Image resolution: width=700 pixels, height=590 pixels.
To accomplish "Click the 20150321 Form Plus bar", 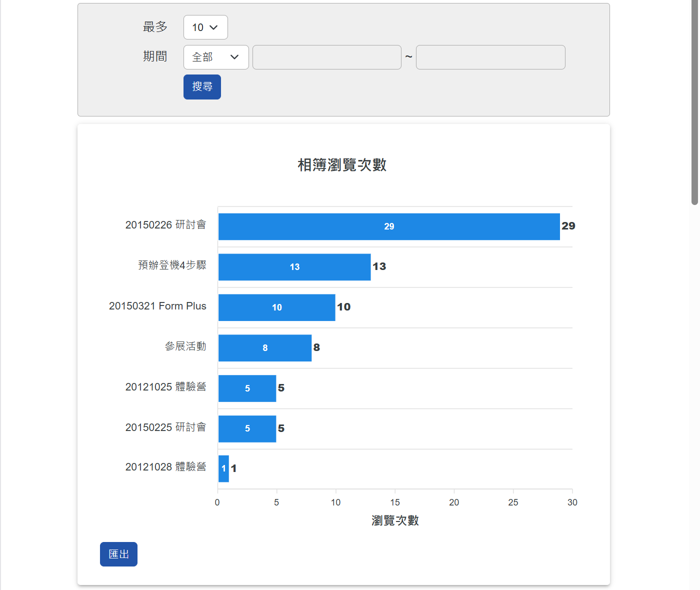I will pyautogui.click(x=276, y=307).
